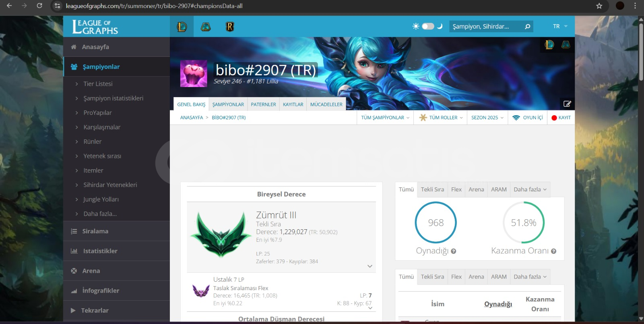This screenshot has height=324, width=644.
Task: Open İnfografikler in the sidebar
Action: pos(116,291)
